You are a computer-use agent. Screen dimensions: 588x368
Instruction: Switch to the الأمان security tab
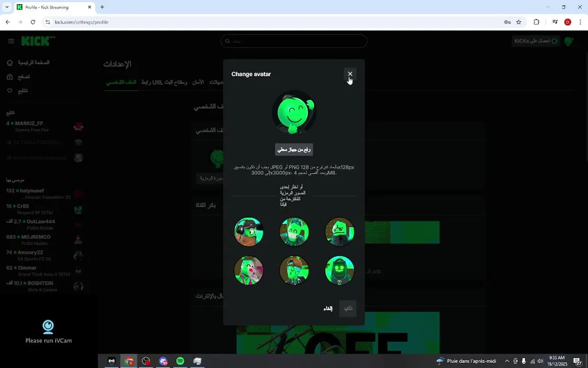click(198, 82)
